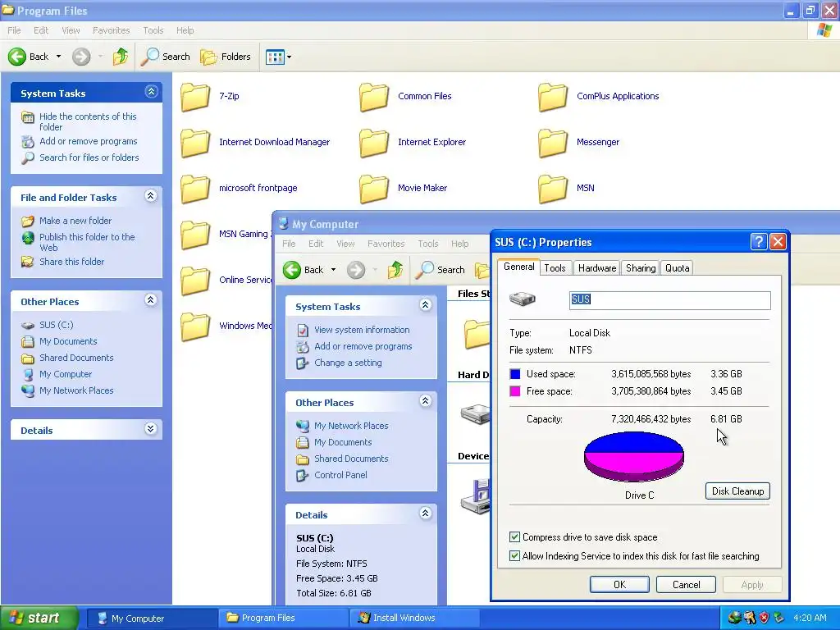Open the microsoft frontpage folder icon

coord(195,189)
